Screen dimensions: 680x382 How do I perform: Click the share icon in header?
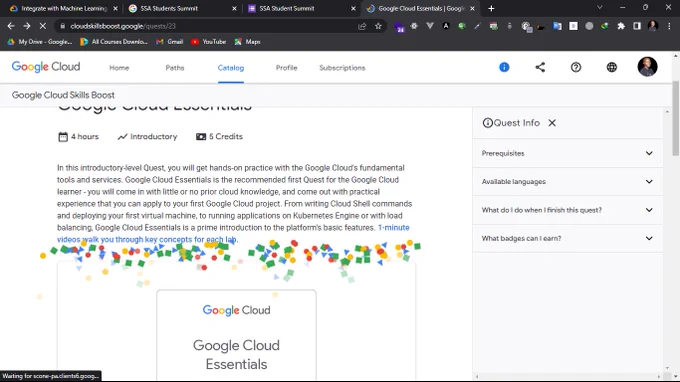[540, 67]
